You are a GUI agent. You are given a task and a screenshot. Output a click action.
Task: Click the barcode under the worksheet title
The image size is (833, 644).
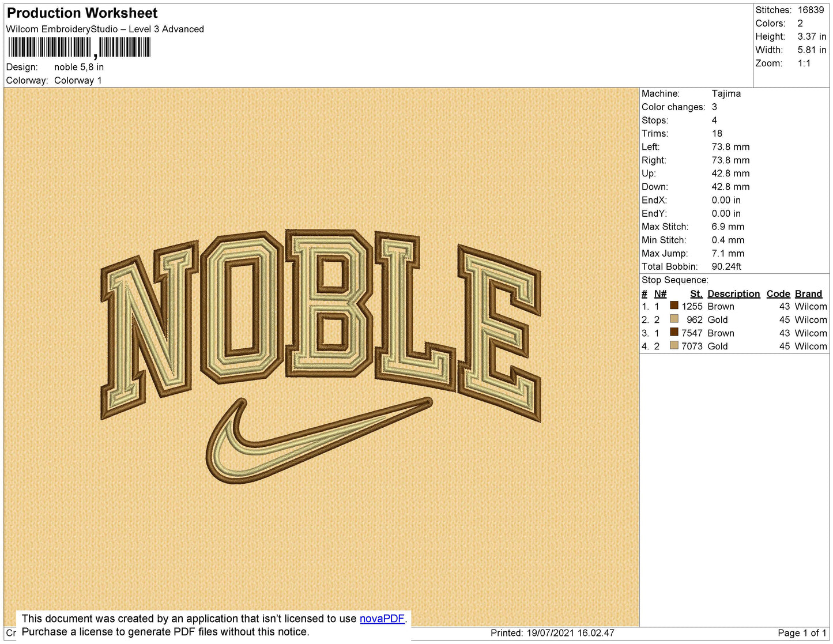79,48
